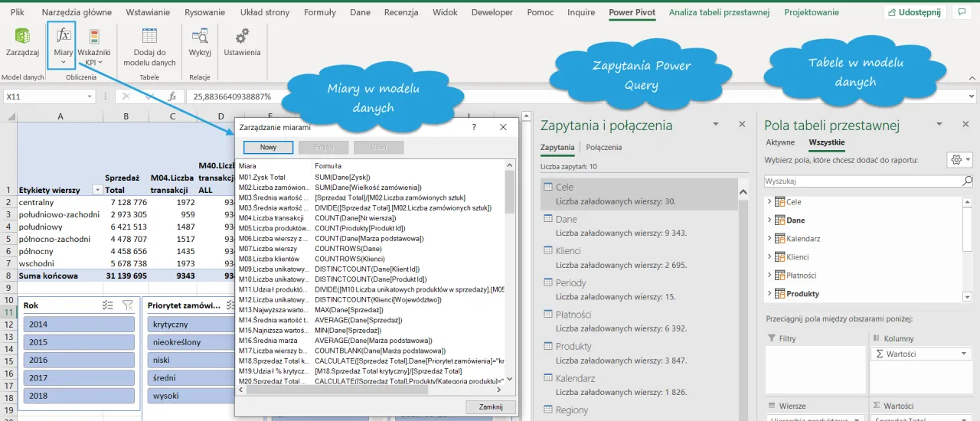Expand the Kalendarz table in field list

(769, 239)
